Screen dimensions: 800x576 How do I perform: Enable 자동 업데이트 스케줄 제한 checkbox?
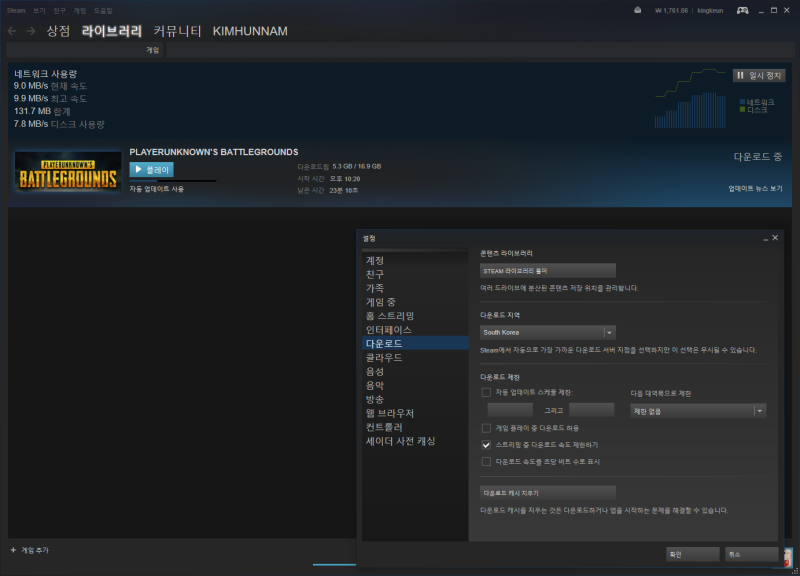[x=486, y=392]
